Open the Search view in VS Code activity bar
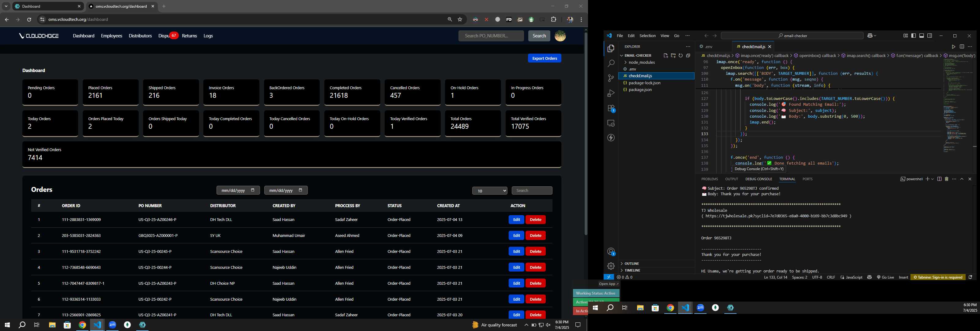 (611, 63)
